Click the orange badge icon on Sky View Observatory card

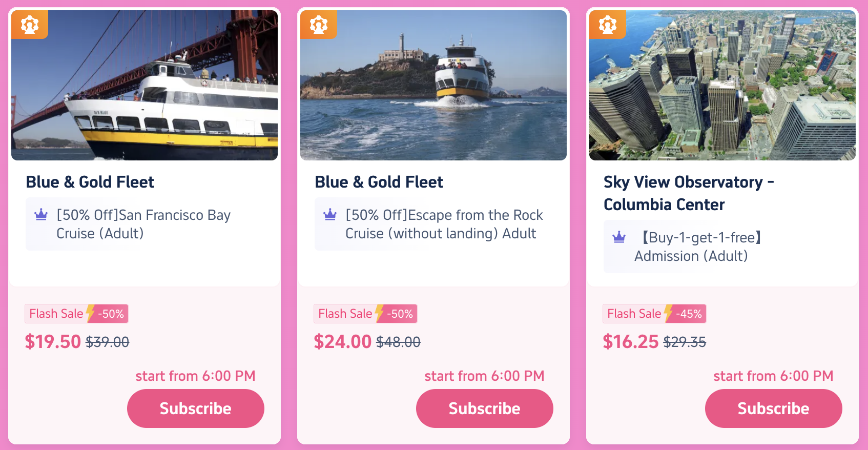click(x=608, y=24)
